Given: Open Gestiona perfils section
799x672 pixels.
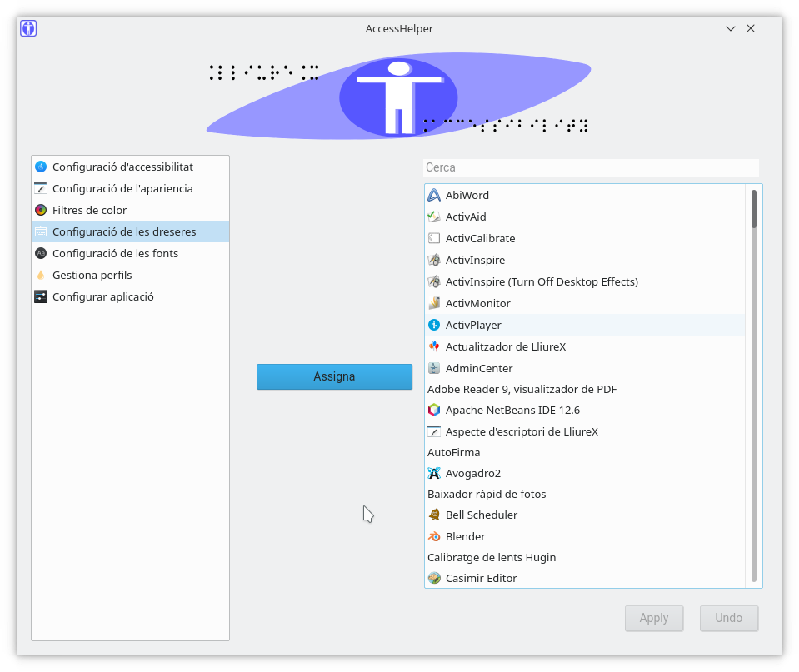Looking at the screenshot, I should (131, 275).
